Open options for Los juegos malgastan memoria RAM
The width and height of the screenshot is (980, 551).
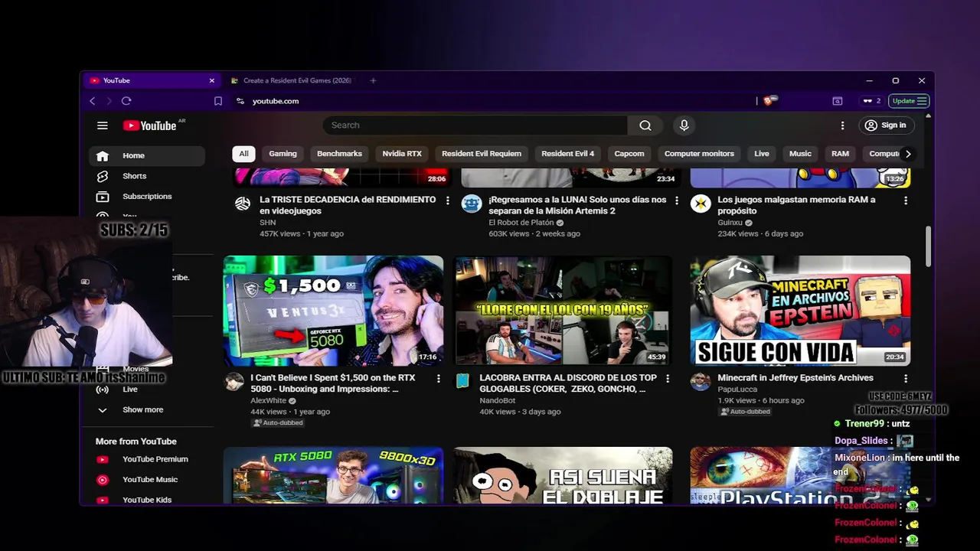[x=906, y=201]
